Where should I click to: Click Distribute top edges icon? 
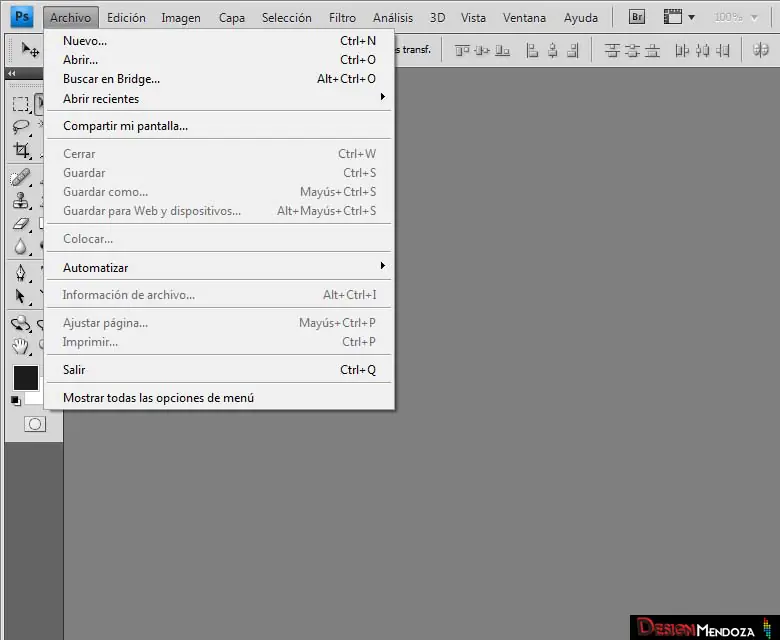612,50
